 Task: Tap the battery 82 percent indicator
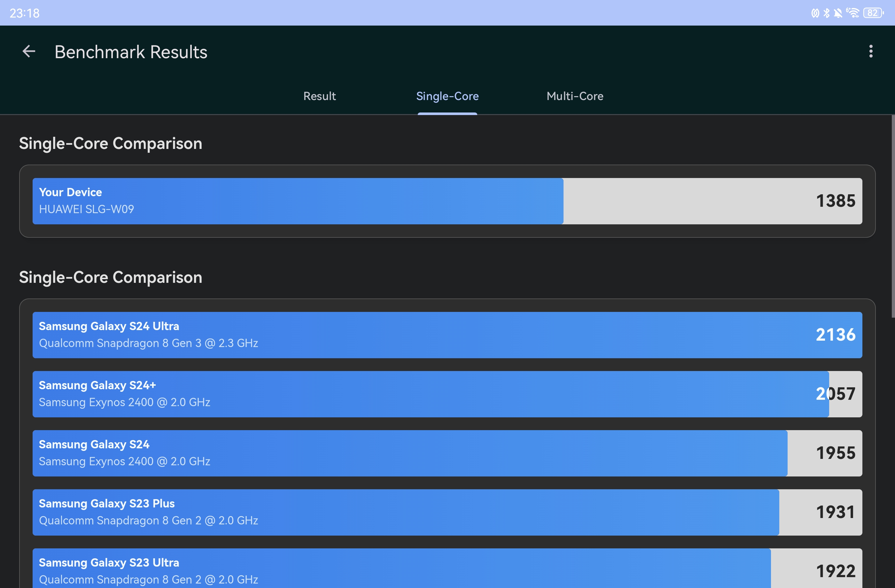873,13
